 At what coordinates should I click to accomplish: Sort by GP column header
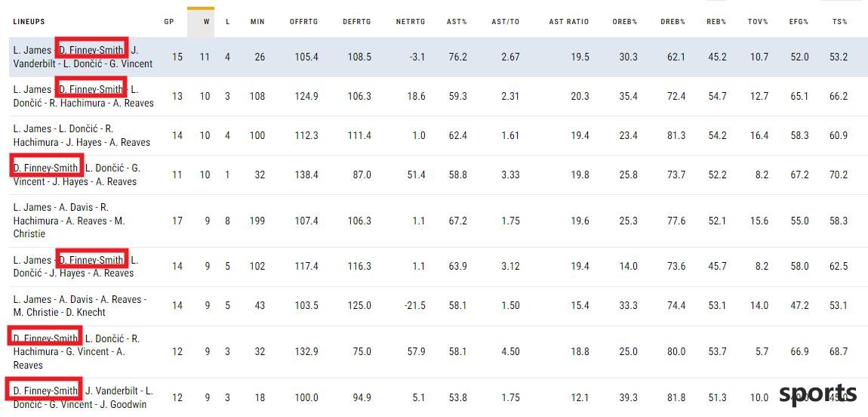[169, 22]
